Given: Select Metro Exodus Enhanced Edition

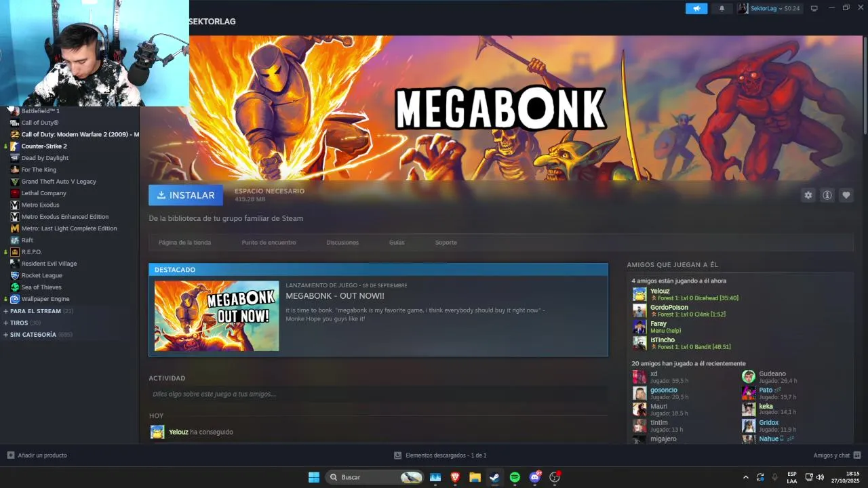Looking at the screenshot, I should pos(64,217).
